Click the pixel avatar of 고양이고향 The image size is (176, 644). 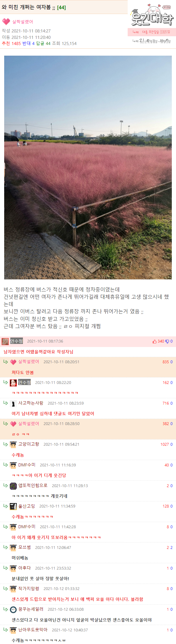(x=13, y=445)
